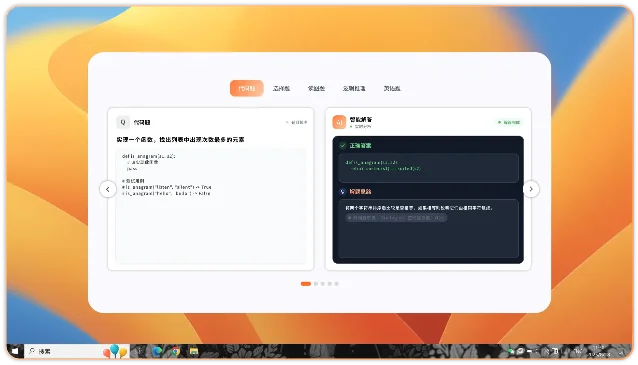Click the green status badge on answer card

(x=509, y=122)
